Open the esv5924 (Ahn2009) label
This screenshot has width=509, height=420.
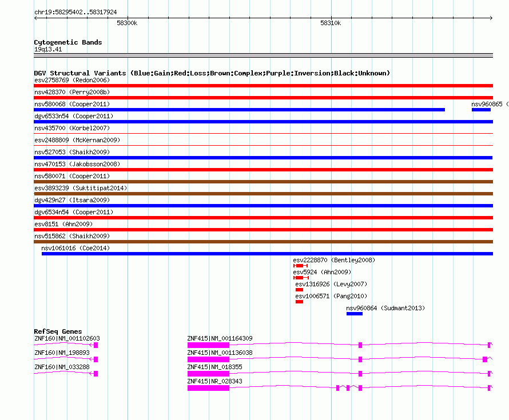tap(322, 272)
